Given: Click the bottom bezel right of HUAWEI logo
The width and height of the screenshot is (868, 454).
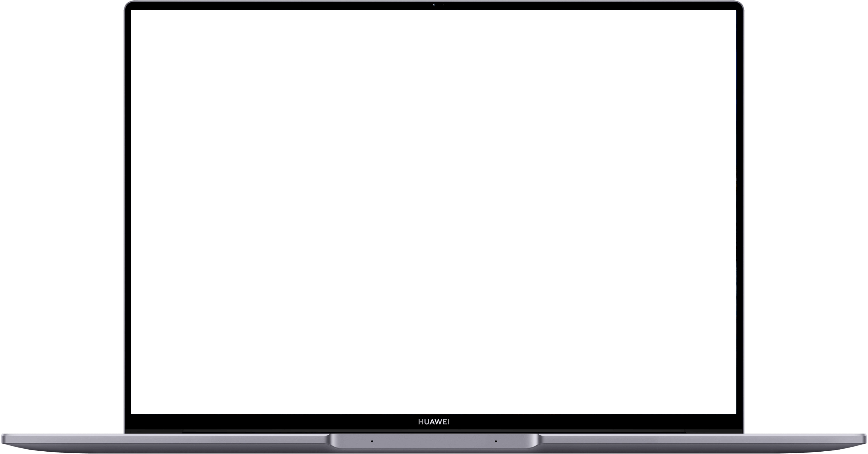Looking at the screenshot, I should (x=600, y=422).
